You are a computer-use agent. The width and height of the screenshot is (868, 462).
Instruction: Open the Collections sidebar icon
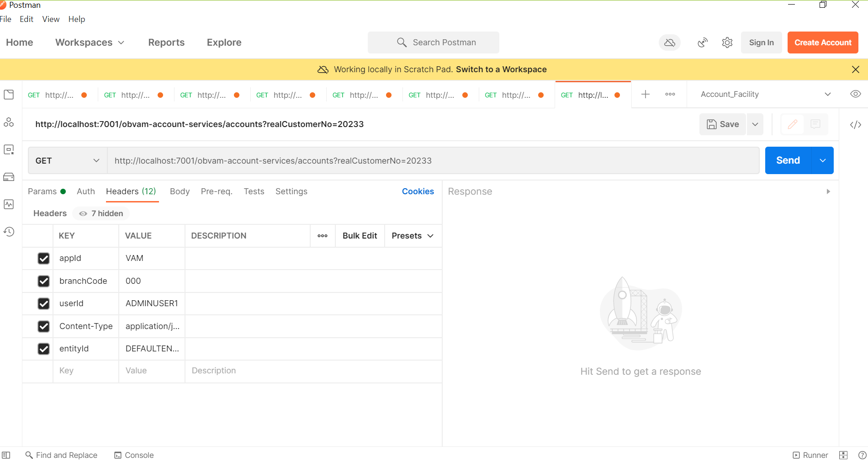click(x=9, y=95)
